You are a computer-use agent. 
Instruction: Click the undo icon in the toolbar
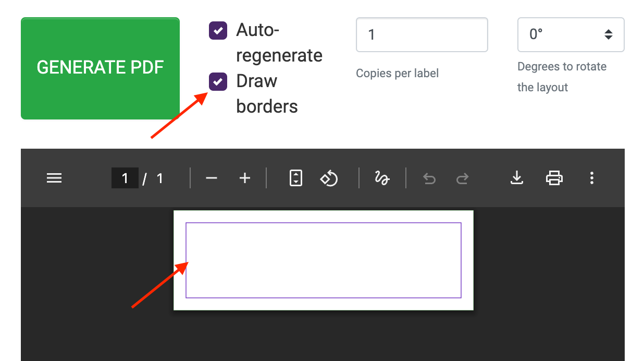pyautogui.click(x=429, y=178)
